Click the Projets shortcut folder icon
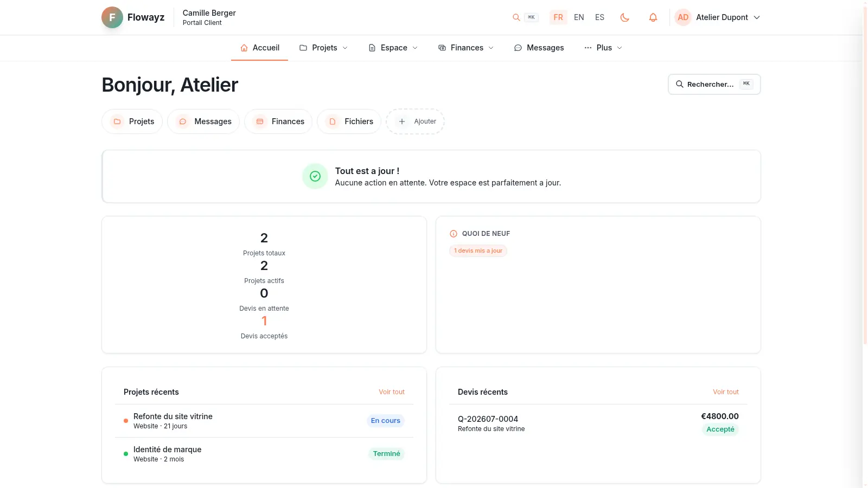The height and width of the screenshot is (488, 868). tap(117, 121)
